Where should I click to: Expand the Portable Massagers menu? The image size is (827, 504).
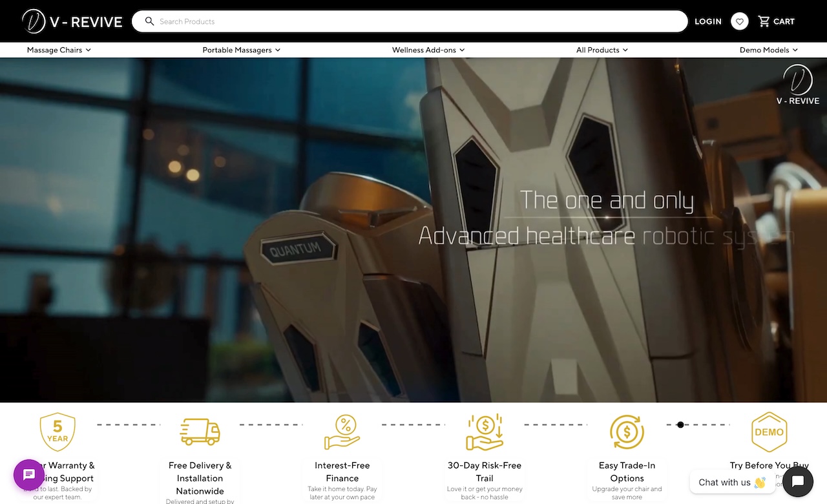pyautogui.click(x=242, y=50)
